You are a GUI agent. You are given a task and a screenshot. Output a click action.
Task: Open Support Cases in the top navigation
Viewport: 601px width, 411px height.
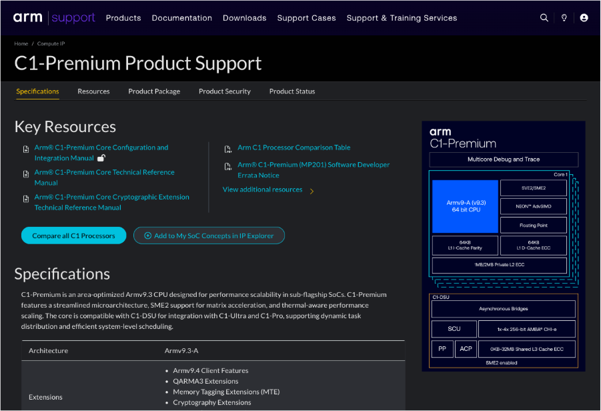[x=306, y=18]
